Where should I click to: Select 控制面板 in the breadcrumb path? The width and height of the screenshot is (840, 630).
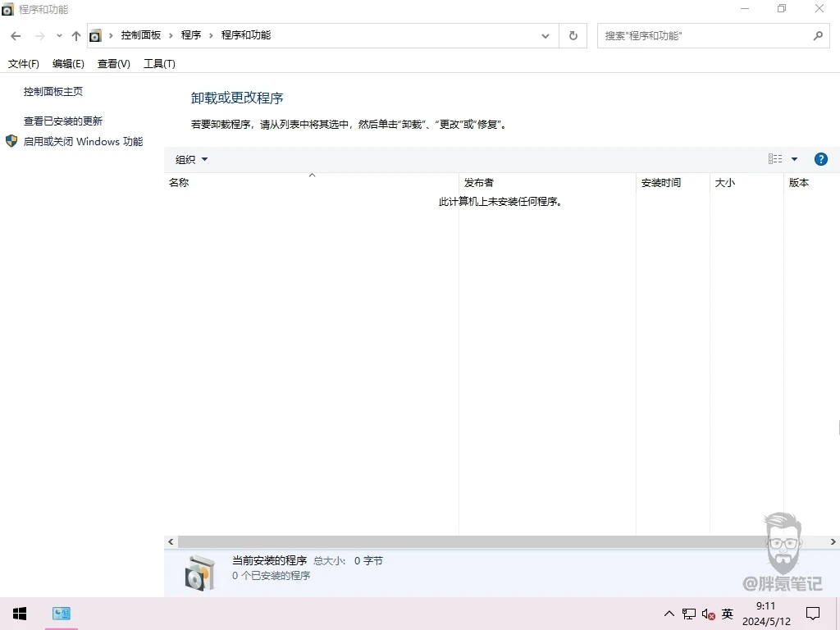[141, 35]
